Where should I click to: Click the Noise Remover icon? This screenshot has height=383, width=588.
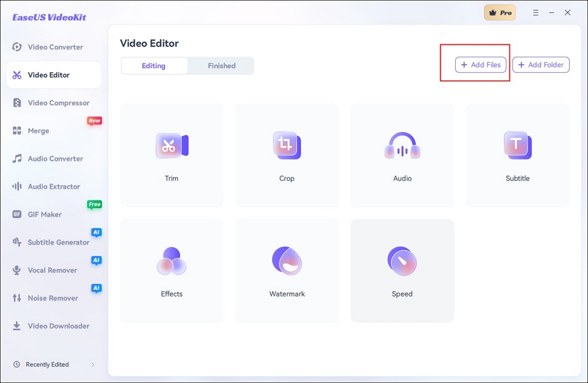click(x=17, y=298)
